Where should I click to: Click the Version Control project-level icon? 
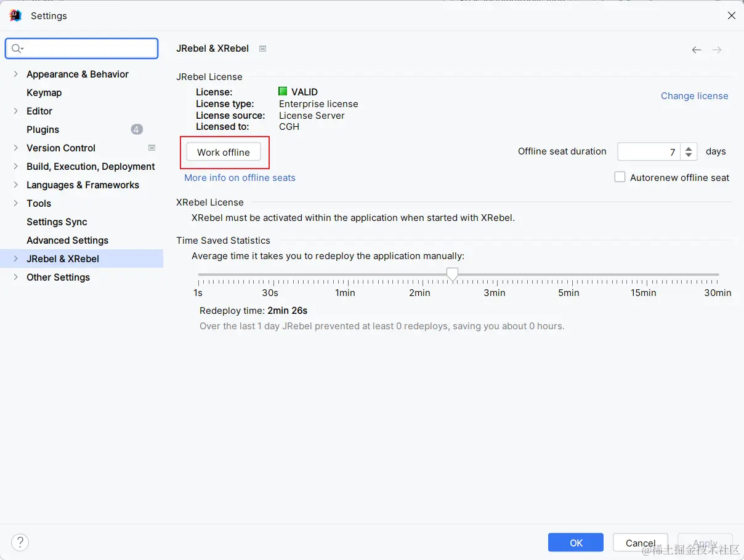[152, 148]
